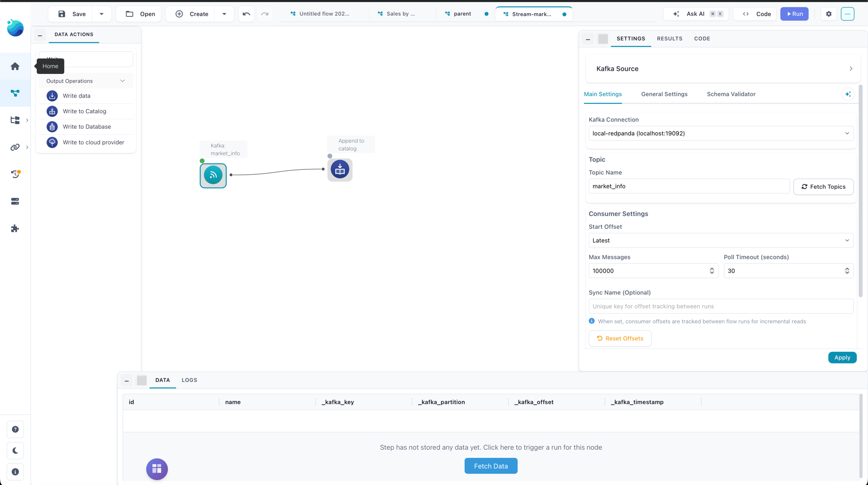
Task: Minimize the Data Actions panel
Action: 40,35
